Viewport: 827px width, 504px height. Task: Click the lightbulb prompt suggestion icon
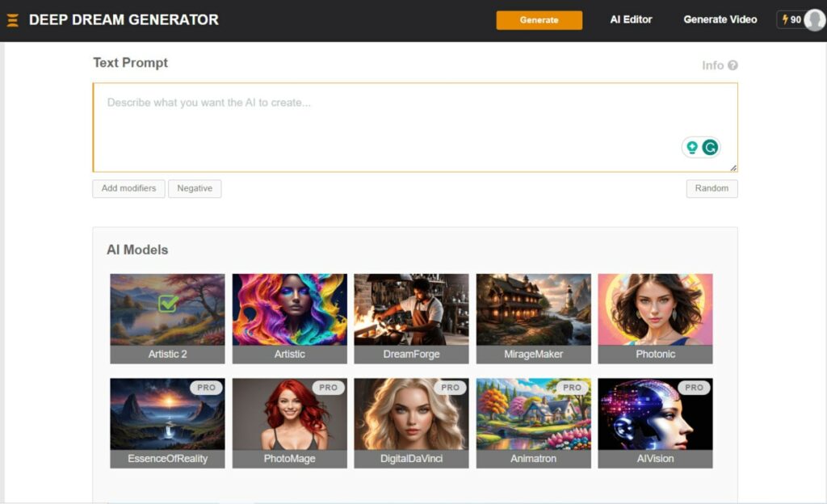coord(692,147)
